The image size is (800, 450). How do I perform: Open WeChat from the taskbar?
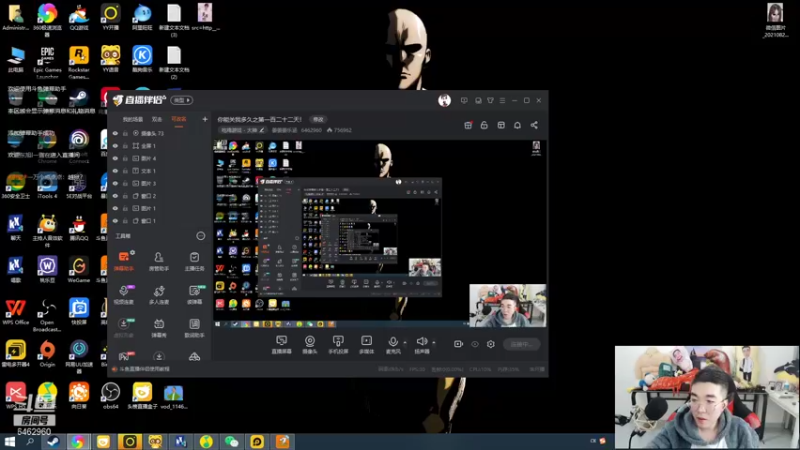(232, 441)
